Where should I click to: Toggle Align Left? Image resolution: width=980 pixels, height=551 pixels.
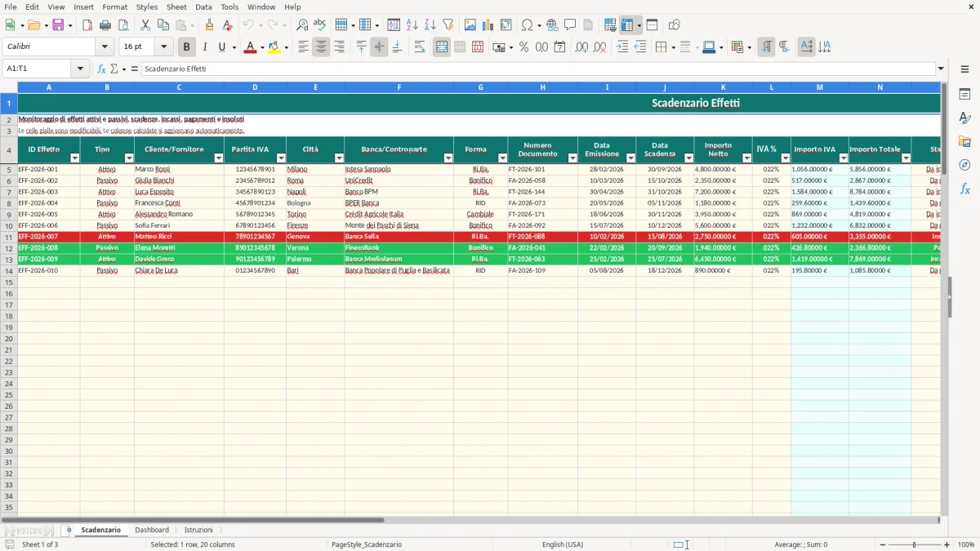[303, 47]
